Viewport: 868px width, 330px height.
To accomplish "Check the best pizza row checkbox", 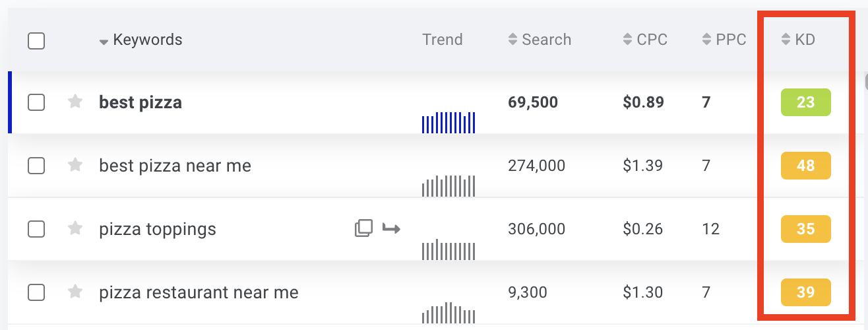I will pos(36,102).
